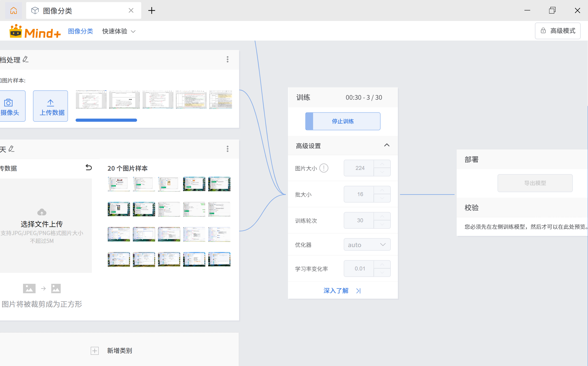Image resolution: width=588 pixels, height=366 pixels.
Task: Open a new tab with the plus button
Action: 152,10
